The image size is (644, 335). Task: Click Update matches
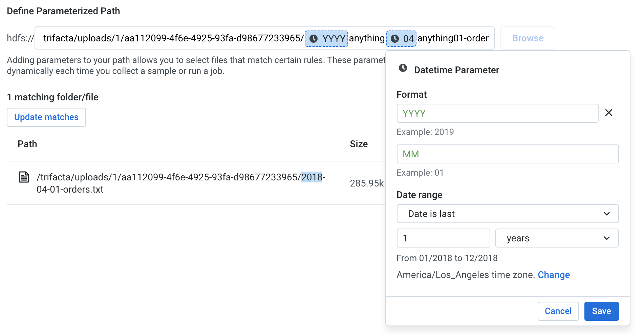[x=46, y=117]
